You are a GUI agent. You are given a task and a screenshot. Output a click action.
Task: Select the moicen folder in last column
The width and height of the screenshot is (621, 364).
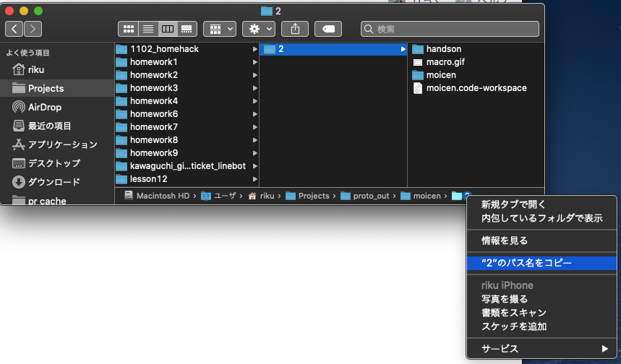pos(476,75)
